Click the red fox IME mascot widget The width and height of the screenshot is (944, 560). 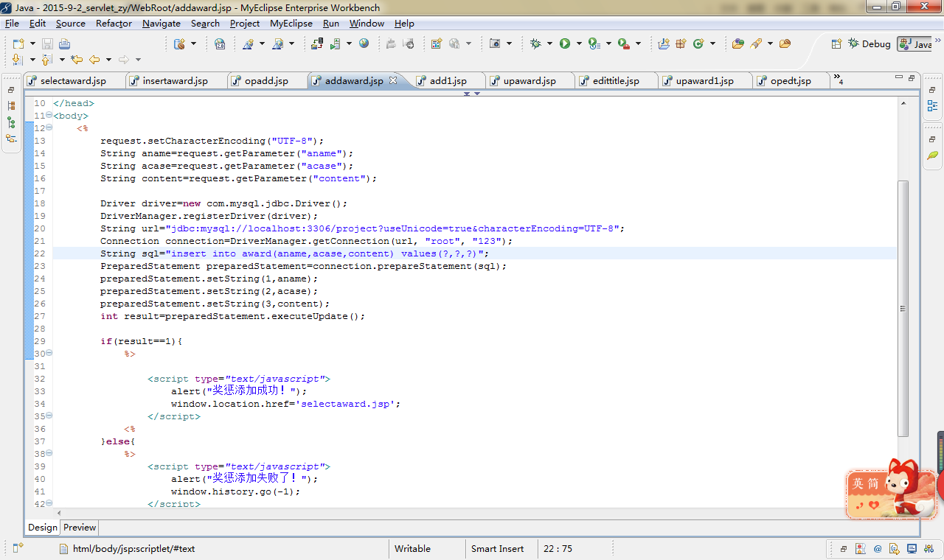[891, 489]
